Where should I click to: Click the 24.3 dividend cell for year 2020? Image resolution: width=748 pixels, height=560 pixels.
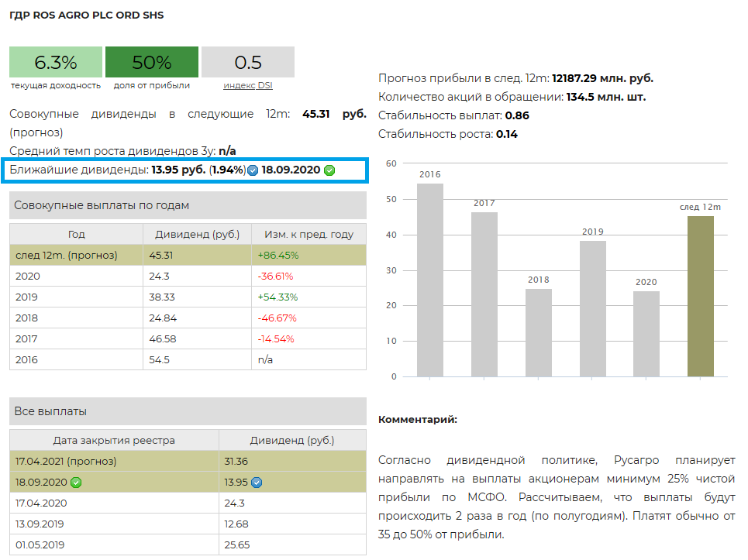tap(197, 276)
